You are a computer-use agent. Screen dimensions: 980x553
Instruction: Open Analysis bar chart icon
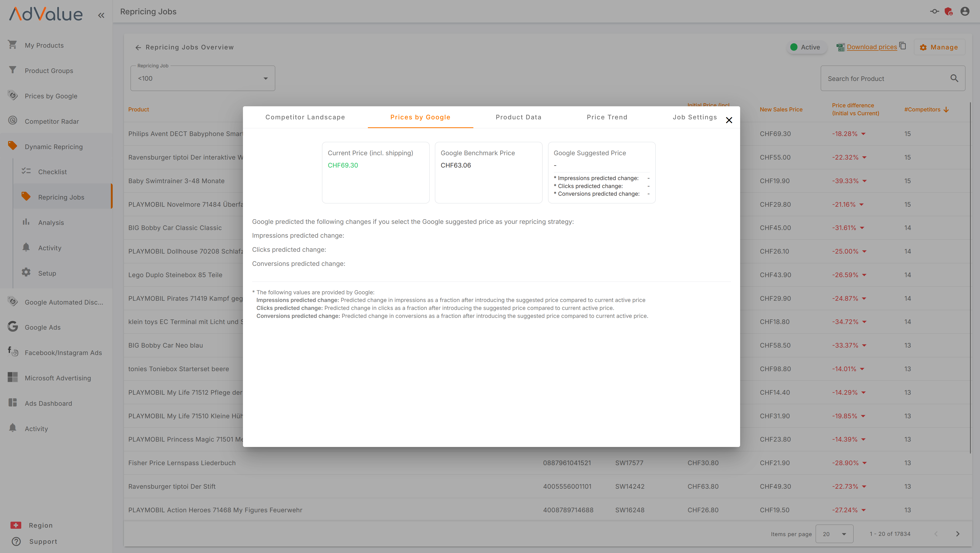coord(26,222)
